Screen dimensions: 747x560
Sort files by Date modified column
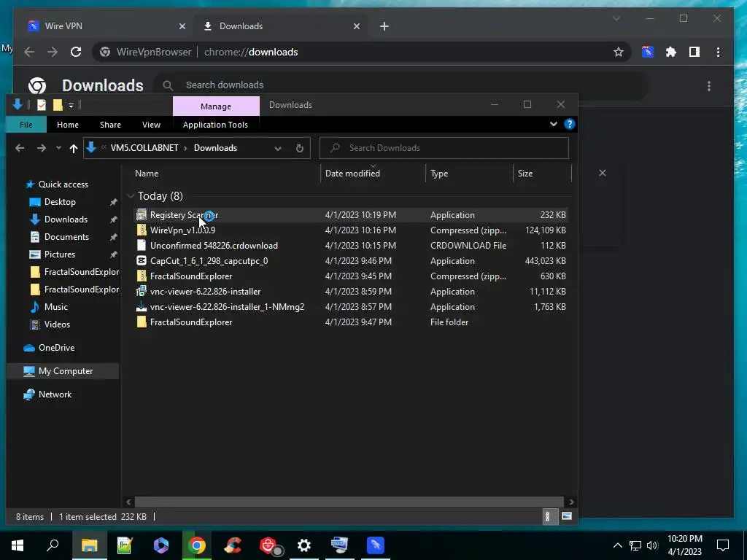click(x=373, y=174)
